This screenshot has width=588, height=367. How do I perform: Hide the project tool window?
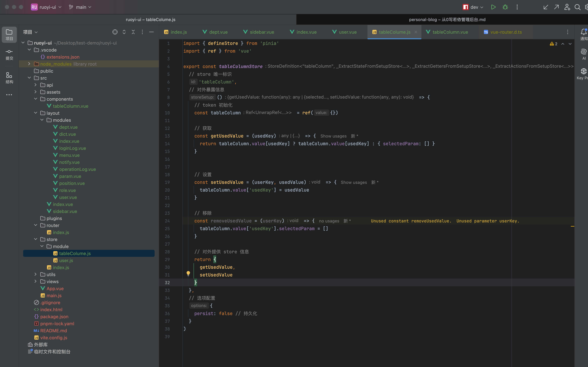coord(151,32)
